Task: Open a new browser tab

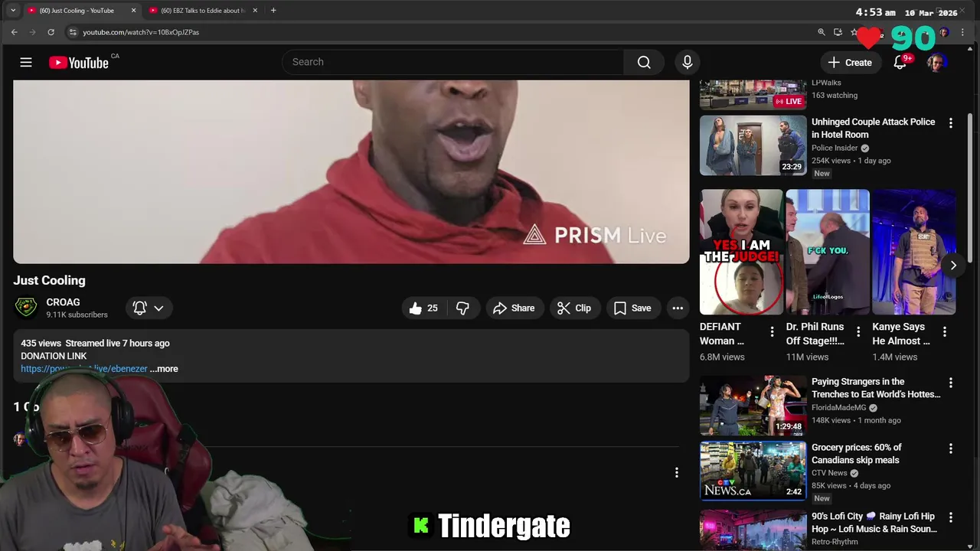Action: tap(273, 11)
